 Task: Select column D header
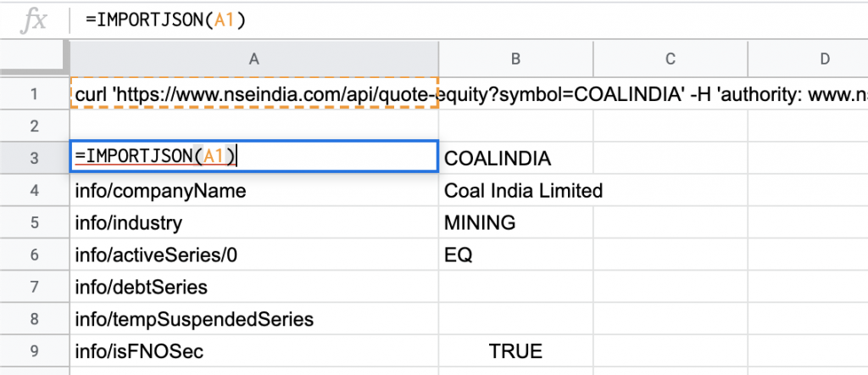(808, 59)
